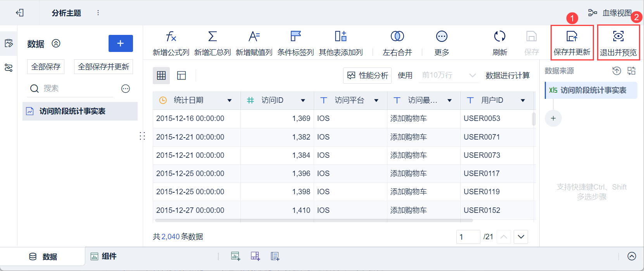This screenshot has width=644, height=271.
Task: Click the page number input field
Action: [468, 237]
